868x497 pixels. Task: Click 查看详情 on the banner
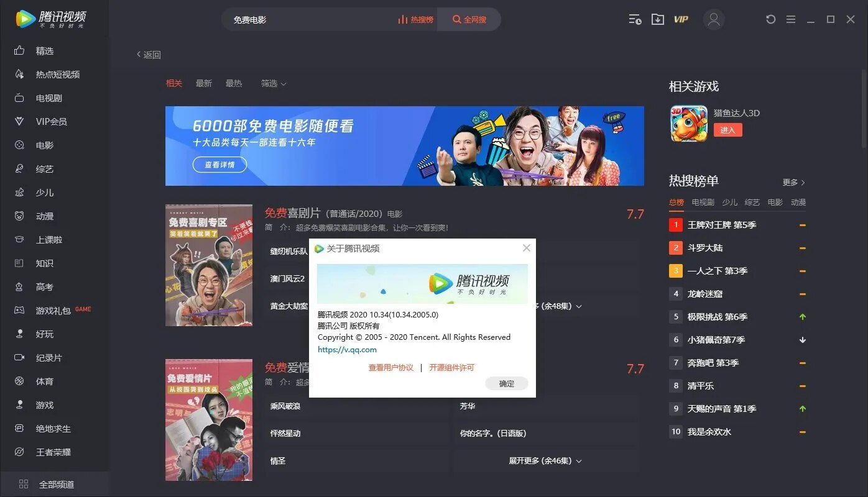tap(218, 165)
